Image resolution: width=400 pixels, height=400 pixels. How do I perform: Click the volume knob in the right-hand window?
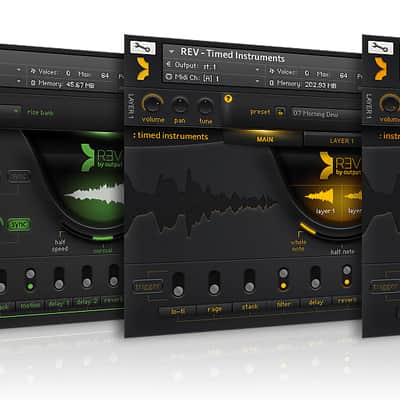coord(390,104)
